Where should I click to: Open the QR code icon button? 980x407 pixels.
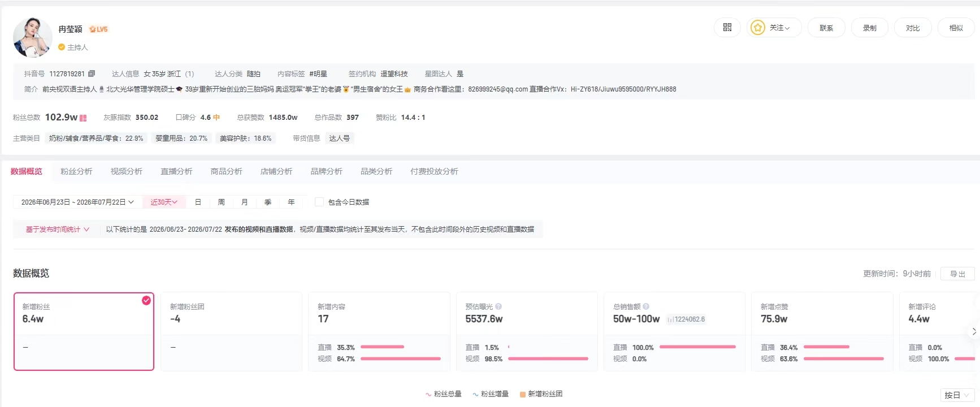pos(727,28)
